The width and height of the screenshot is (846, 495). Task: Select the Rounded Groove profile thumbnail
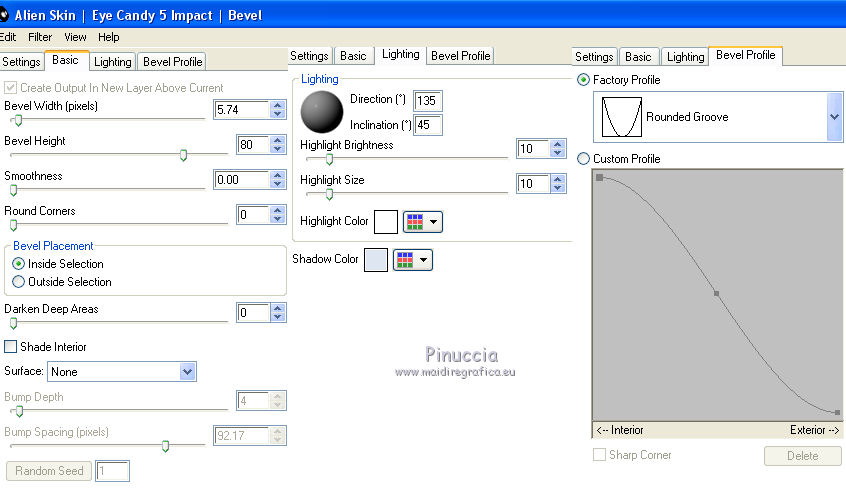point(622,117)
